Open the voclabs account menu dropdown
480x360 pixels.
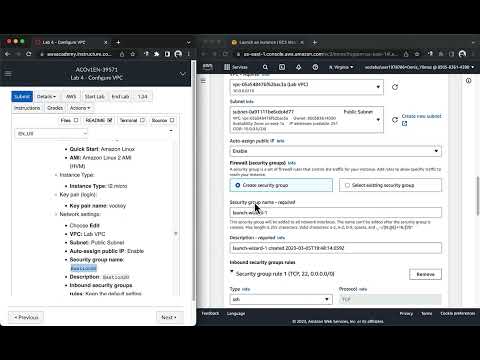[x=419, y=67]
